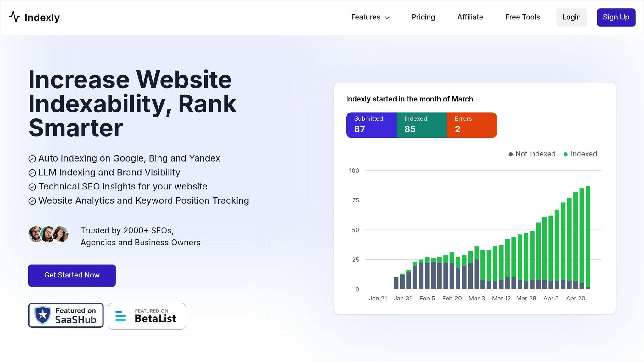Open the Pricing page
The height and width of the screenshot is (362, 644).
point(423,17)
